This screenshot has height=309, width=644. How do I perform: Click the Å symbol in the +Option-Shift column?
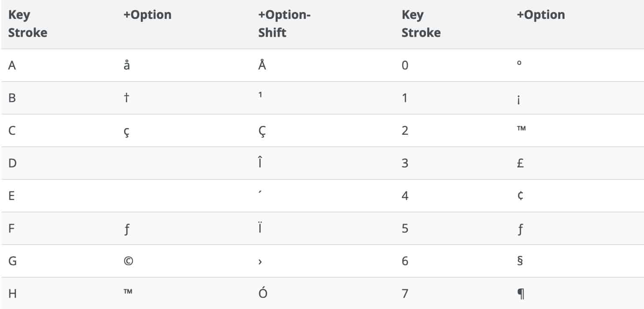coord(262,64)
